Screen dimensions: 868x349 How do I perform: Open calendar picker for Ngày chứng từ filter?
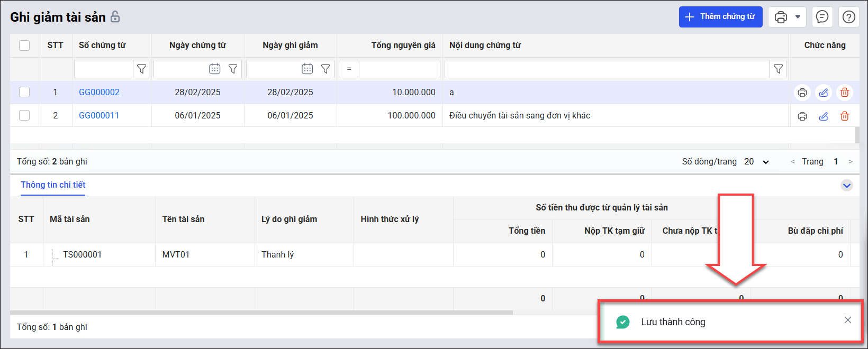pyautogui.click(x=214, y=69)
